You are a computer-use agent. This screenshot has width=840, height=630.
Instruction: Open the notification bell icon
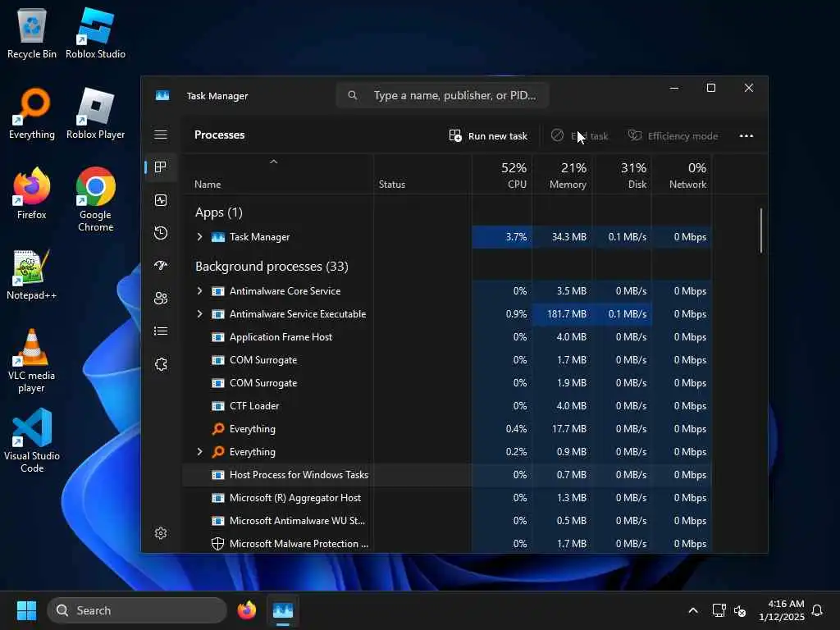[x=817, y=610]
